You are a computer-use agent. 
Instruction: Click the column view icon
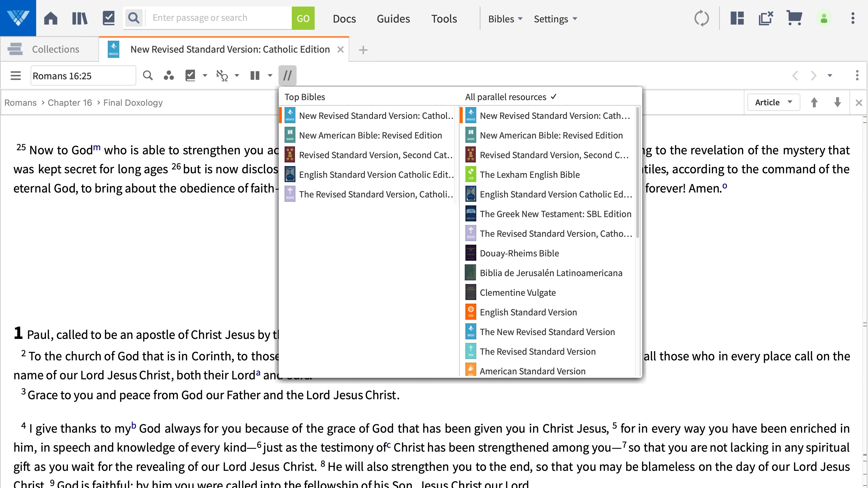(x=255, y=75)
